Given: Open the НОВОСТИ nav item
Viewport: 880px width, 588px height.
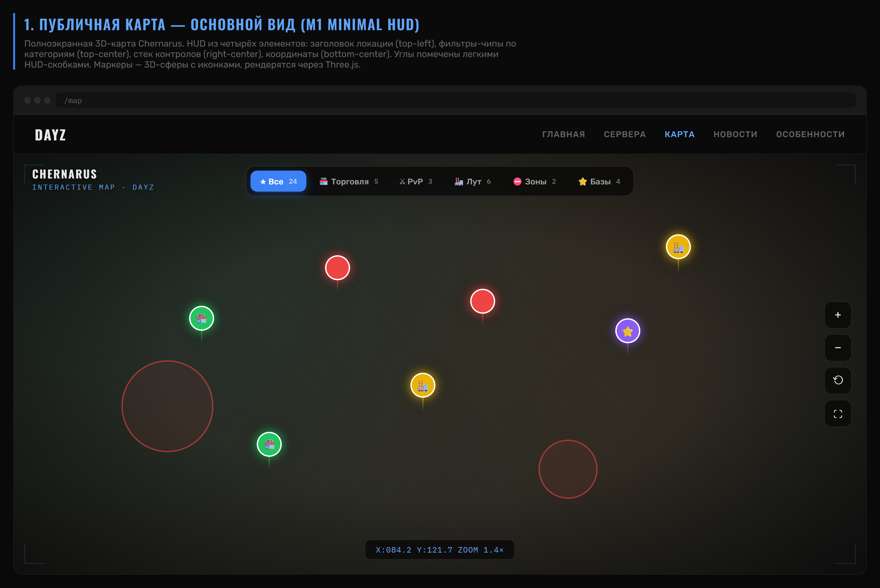Looking at the screenshot, I should click(735, 134).
